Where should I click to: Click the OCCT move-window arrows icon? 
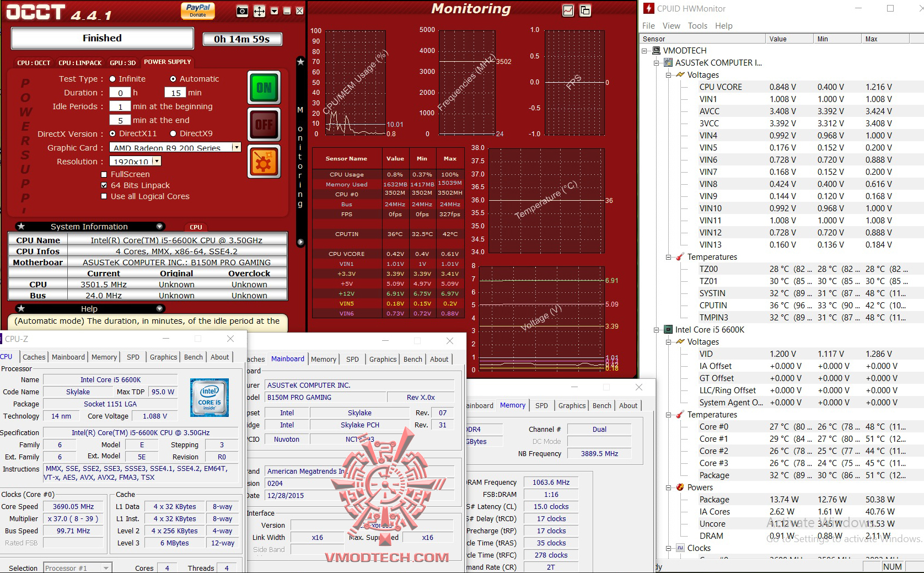pyautogui.click(x=259, y=11)
